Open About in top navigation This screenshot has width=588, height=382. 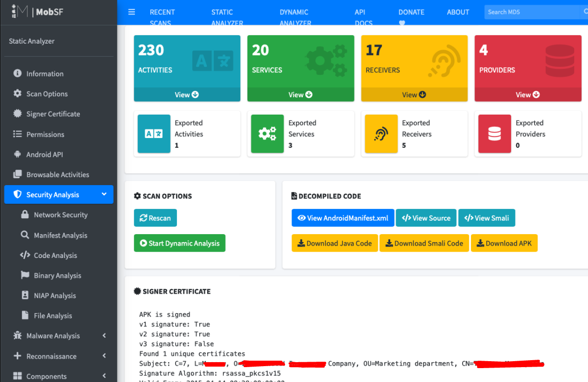click(458, 12)
